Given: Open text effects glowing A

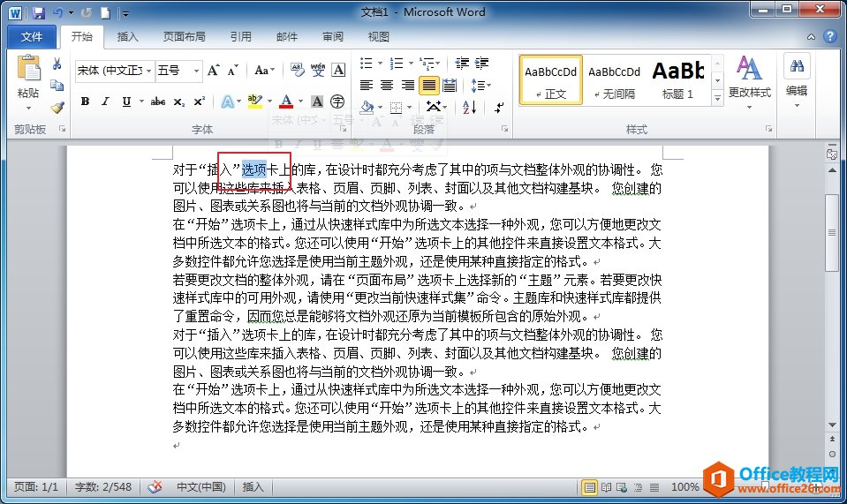Looking at the screenshot, I should tap(228, 102).
